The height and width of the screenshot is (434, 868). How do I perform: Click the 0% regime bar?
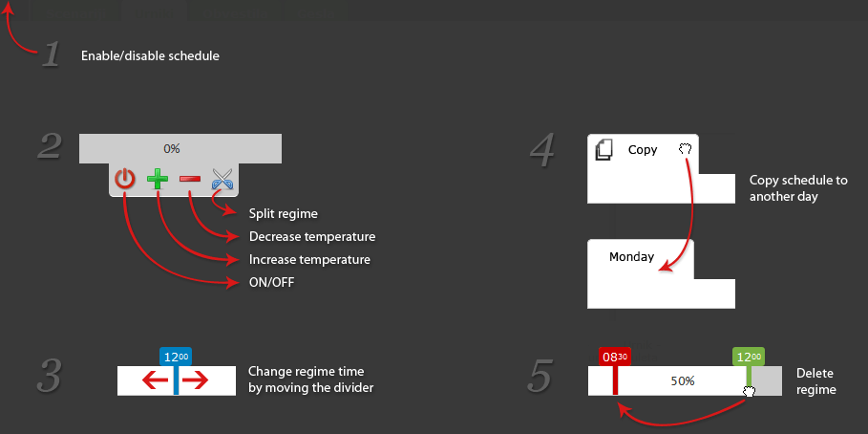[180, 148]
